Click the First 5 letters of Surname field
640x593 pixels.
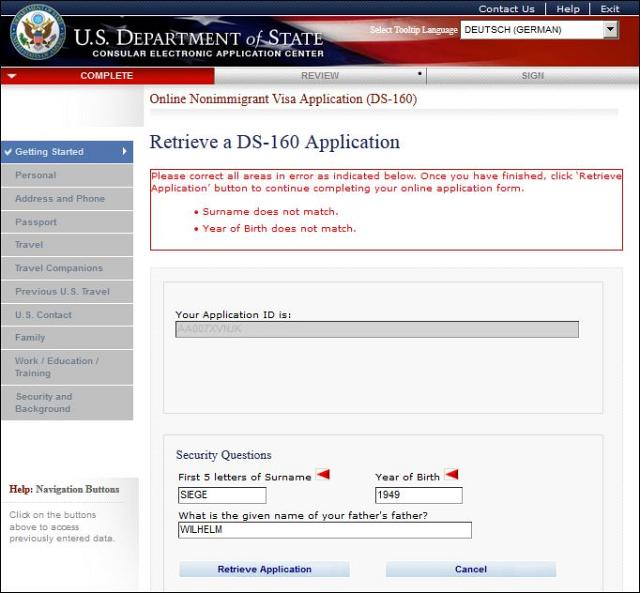click(222, 495)
